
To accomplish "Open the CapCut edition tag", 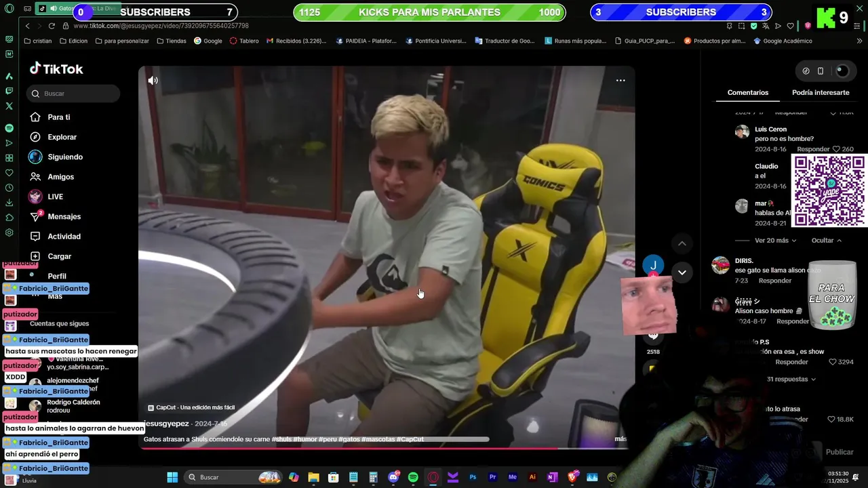I will coord(191,407).
